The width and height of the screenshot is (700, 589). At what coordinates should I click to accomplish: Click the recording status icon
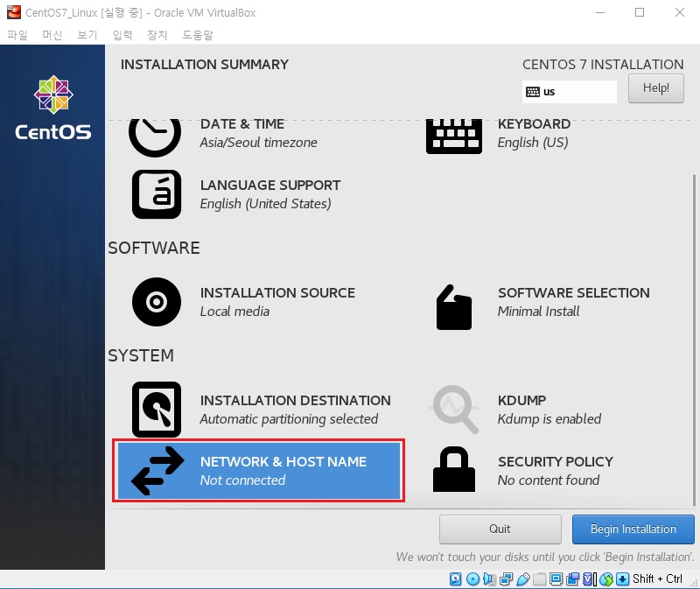coord(573,579)
